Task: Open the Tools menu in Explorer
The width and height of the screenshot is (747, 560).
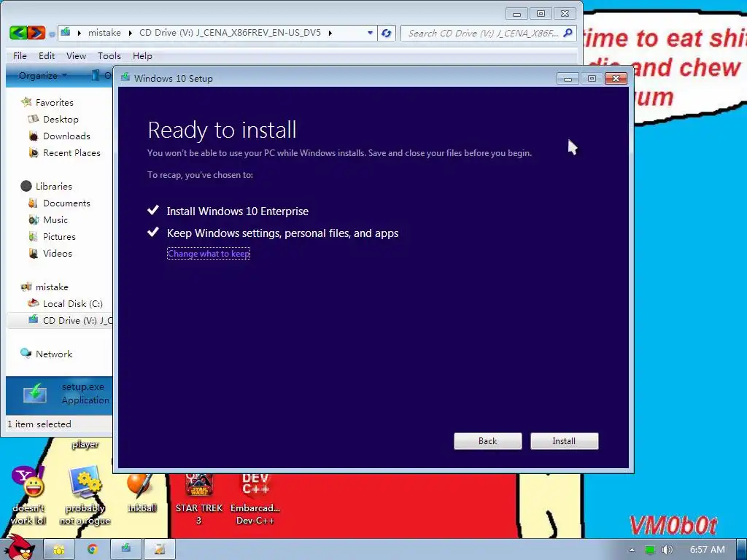Action: pos(109,55)
